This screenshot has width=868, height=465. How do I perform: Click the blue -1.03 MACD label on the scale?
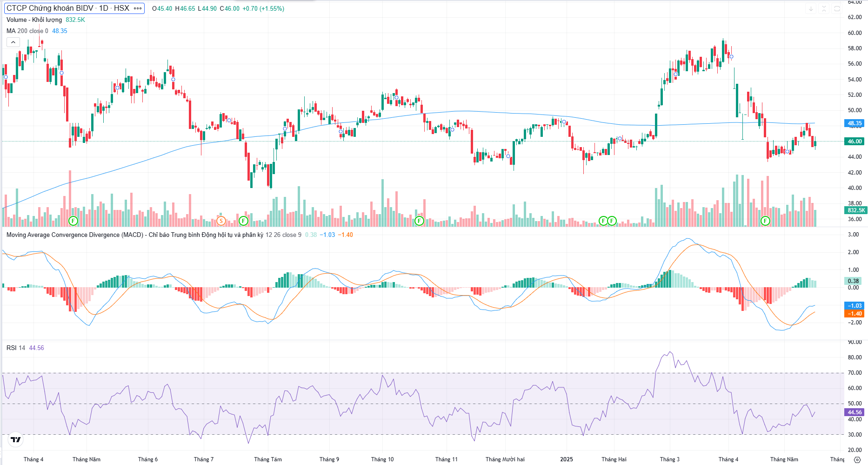click(855, 305)
